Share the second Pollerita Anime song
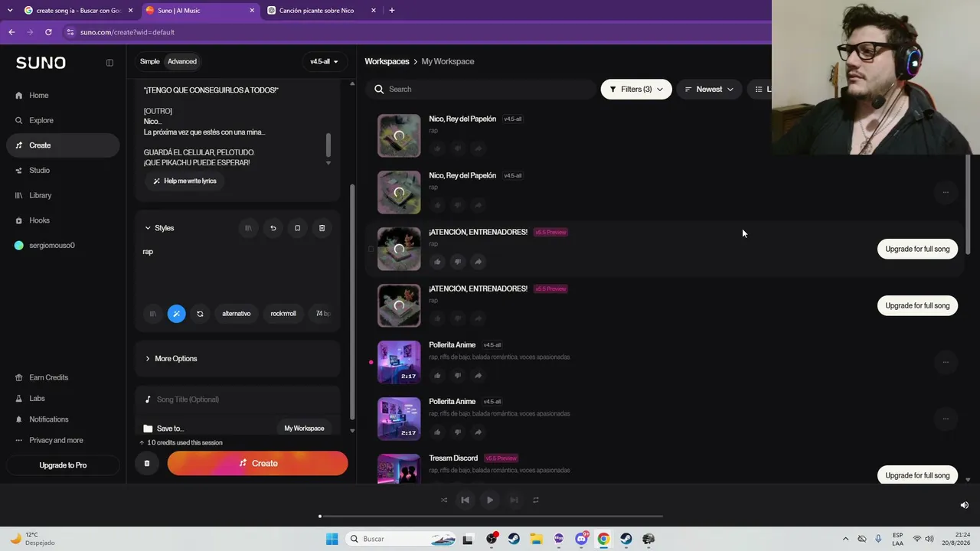 pos(478,432)
